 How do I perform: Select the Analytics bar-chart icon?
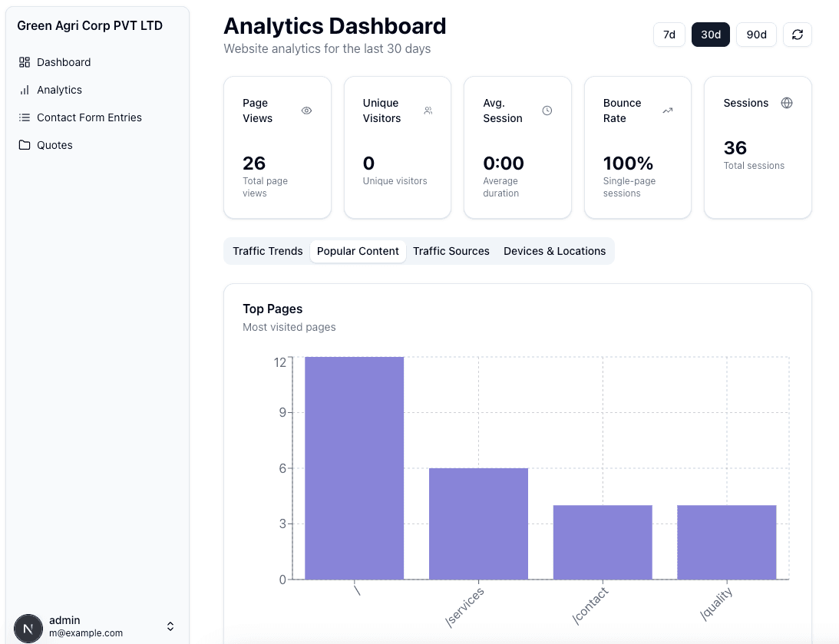click(x=26, y=90)
